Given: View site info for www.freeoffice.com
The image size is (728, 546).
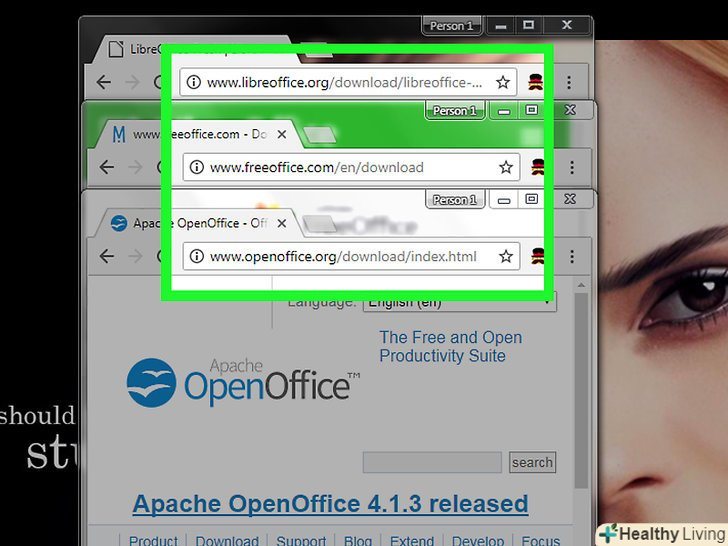Looking at the screenshot, I should point(197,167).
